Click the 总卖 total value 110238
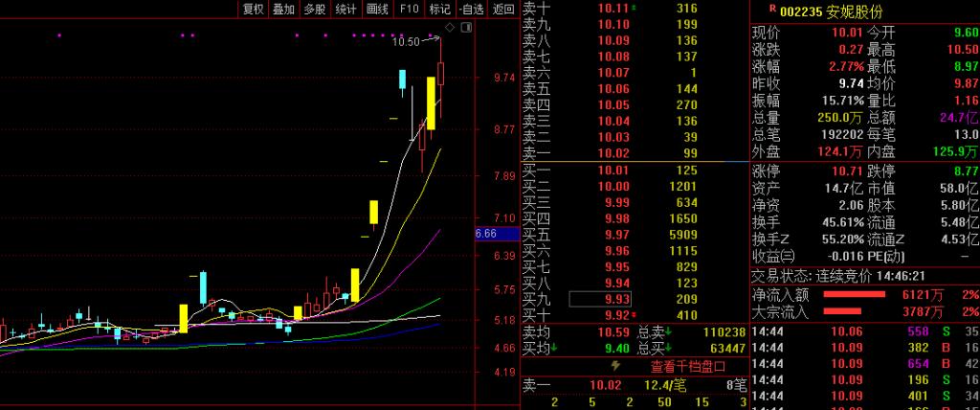The image size is (980, 410). pyautogui.click(x=724, y=333)
